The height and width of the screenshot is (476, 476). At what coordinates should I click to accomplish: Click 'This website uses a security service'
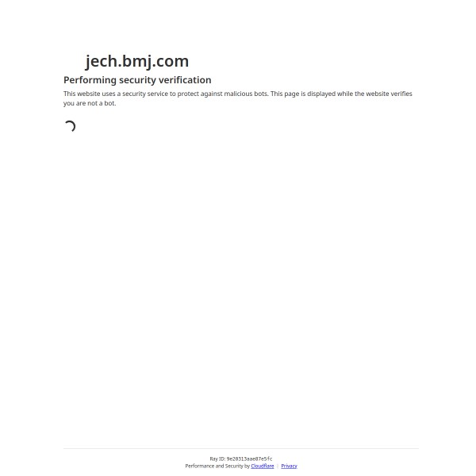tap(116, 94)
